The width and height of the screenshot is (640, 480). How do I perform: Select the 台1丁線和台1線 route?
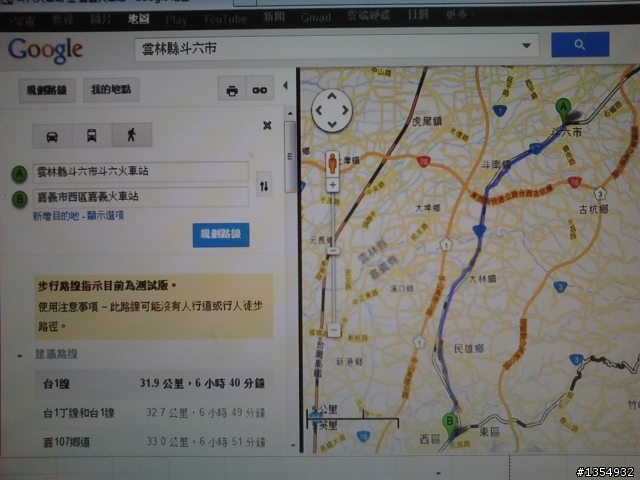(x=154, y=413)
